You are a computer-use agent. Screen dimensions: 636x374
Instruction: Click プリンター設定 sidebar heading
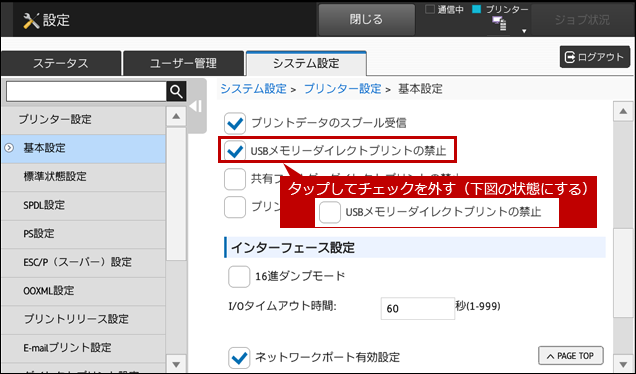pyautogui.click(x=84, y=120)
